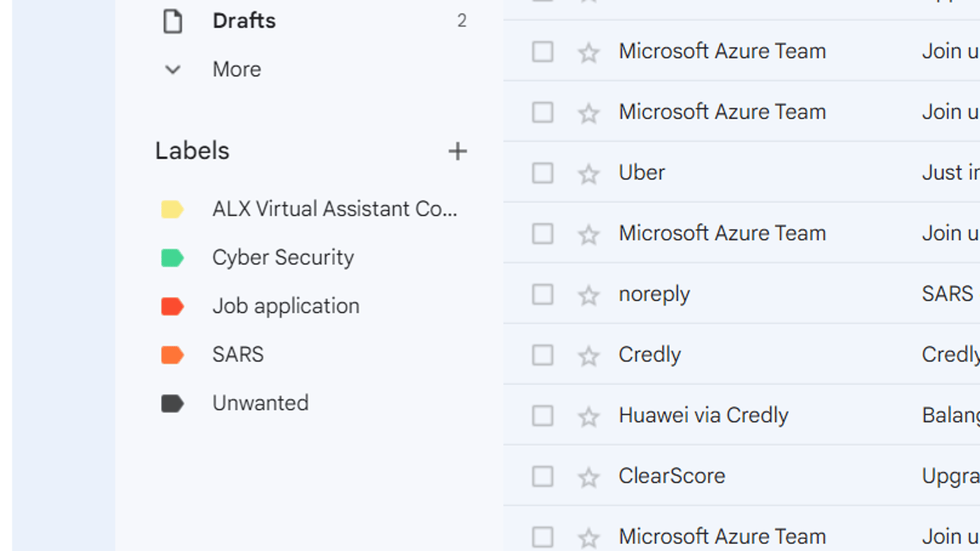Click the Labels section heading
Image resolution: width=980 pixels, height=551 pixels.
(192, 151)
